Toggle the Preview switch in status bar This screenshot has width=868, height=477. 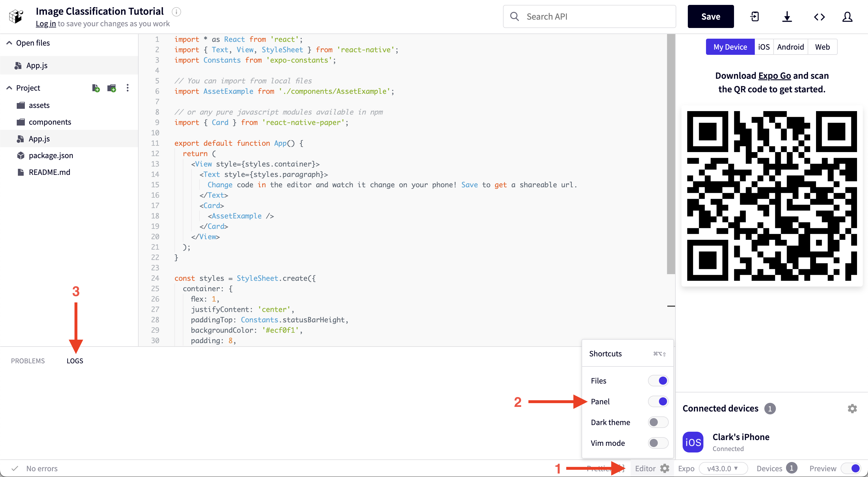pyautogui.click(x=851, y=468)
